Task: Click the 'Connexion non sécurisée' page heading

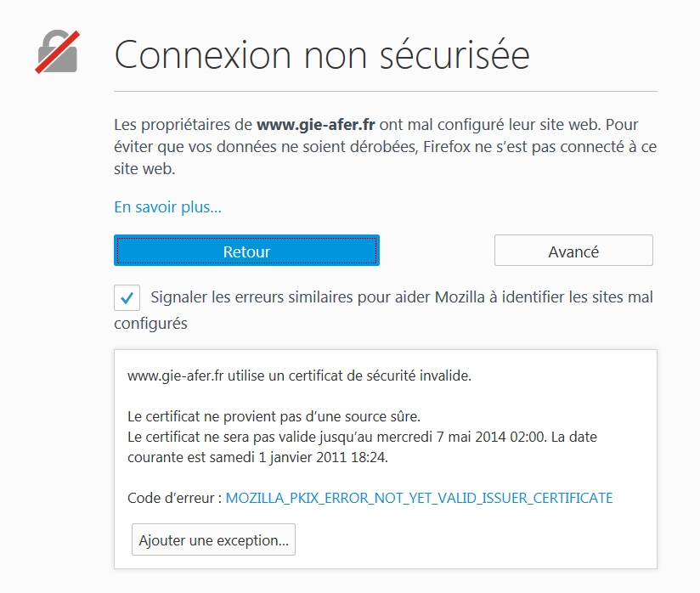Action: point(321,54)
